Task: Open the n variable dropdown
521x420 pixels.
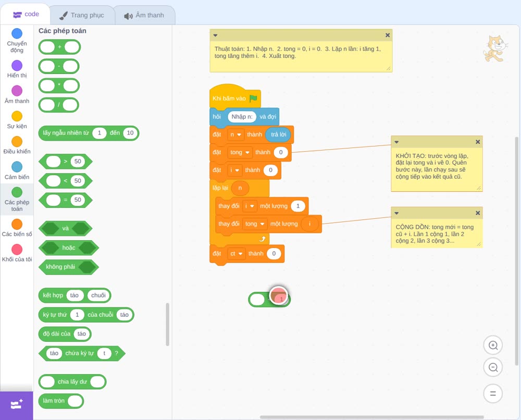Action: [x=235, y=134]
